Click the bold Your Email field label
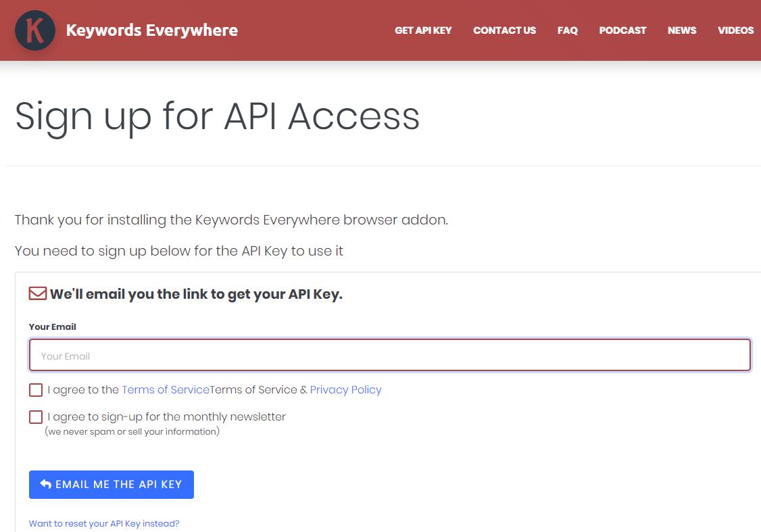761x532 pixels. (52, 327)
